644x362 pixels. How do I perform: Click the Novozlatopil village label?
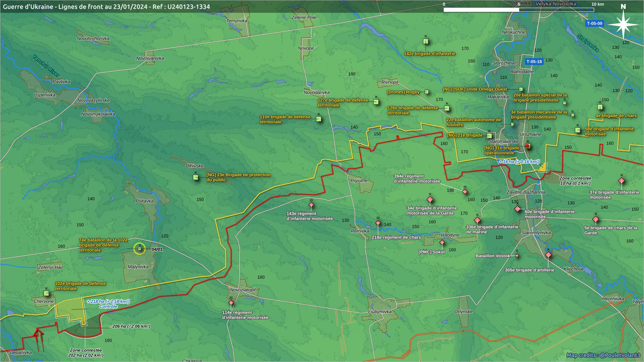pos(243,290)
